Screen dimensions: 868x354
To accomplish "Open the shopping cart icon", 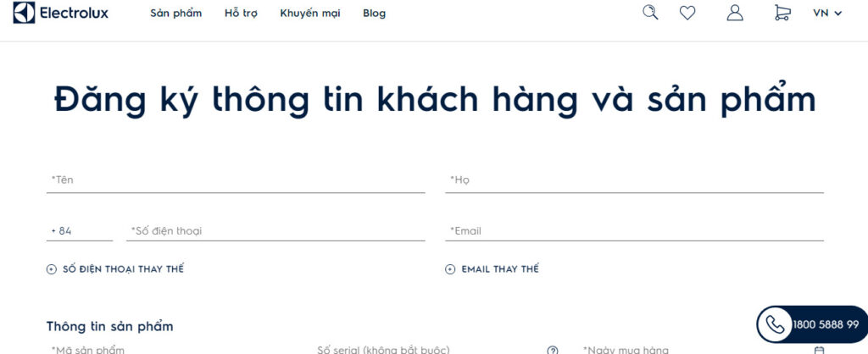I will [782, 13].
